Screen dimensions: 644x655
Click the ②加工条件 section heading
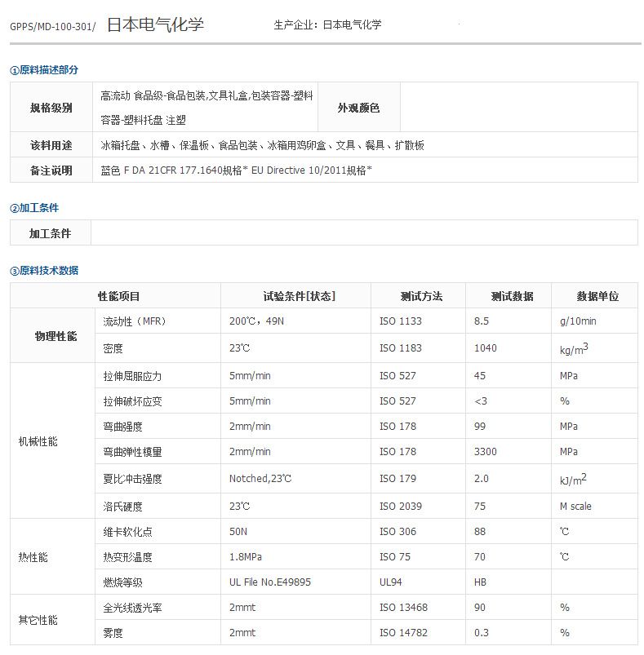34,208
